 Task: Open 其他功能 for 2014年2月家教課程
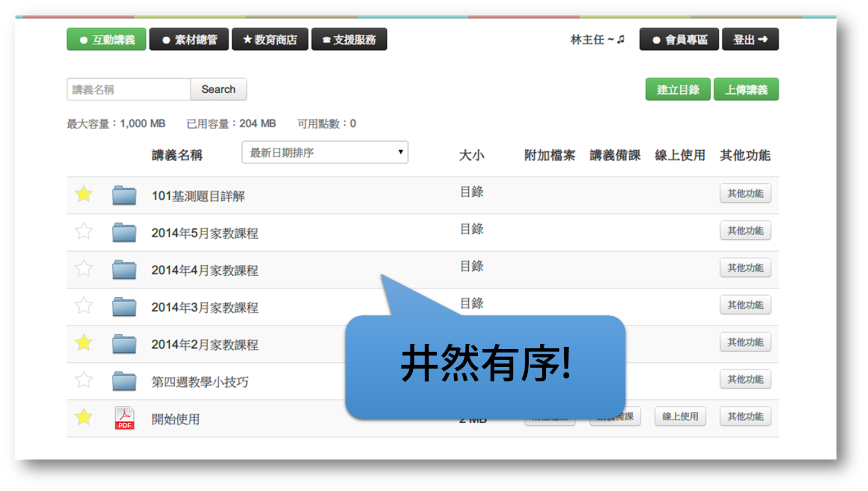tap(745, 342)
